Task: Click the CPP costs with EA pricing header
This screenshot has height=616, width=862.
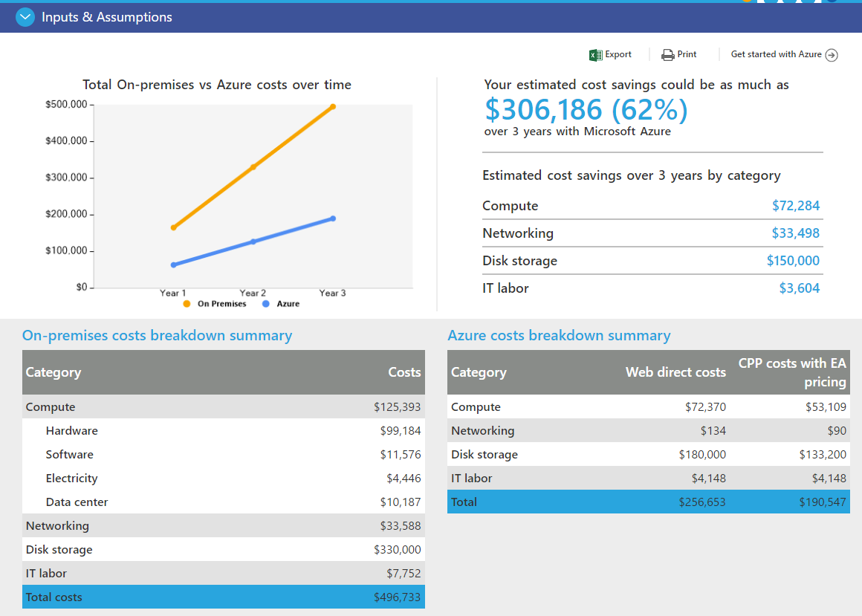Action: pyautogui.click(x=792, y=372)
